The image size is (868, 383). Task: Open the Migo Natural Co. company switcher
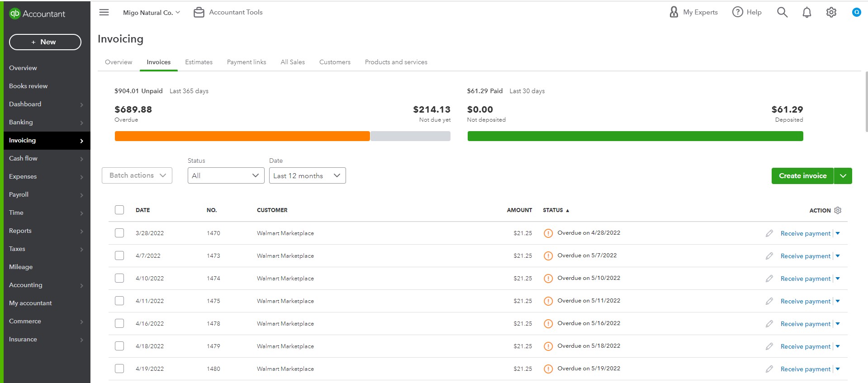click(152, 13)
